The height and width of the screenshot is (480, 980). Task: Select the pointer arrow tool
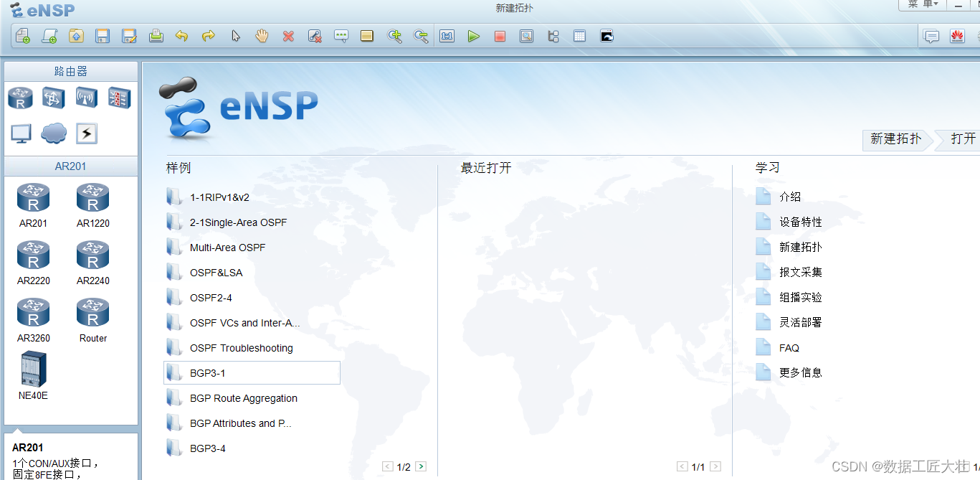pos(235,36)
